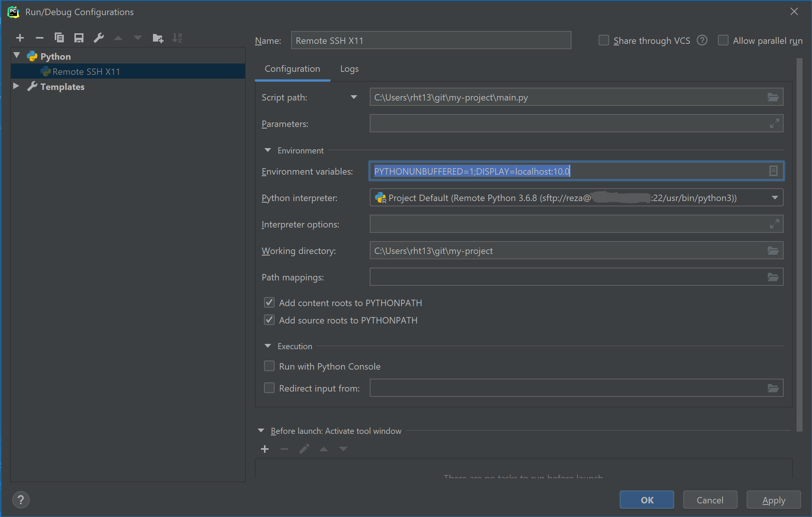Viewport: 812px width, 517px height.
Task: Select the Configuration tab
Action: click(x=292, y=69)
